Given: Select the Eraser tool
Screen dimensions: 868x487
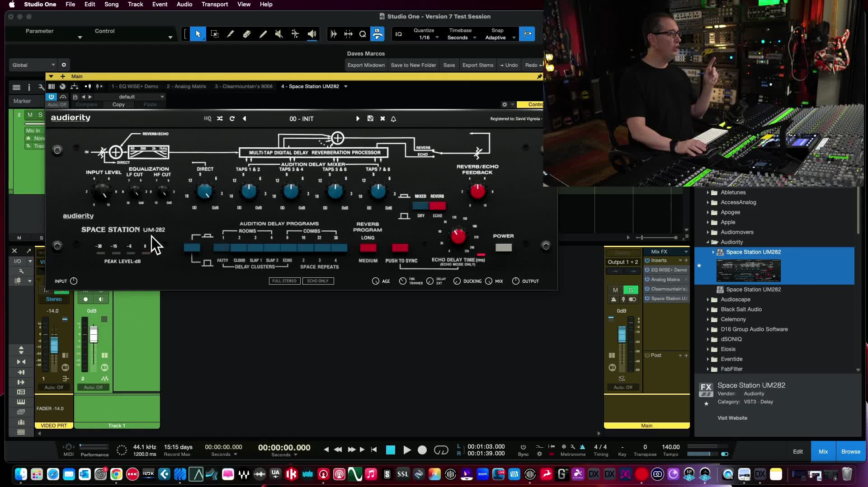Looking at the screenshot, I should click(x=246, y=34).
